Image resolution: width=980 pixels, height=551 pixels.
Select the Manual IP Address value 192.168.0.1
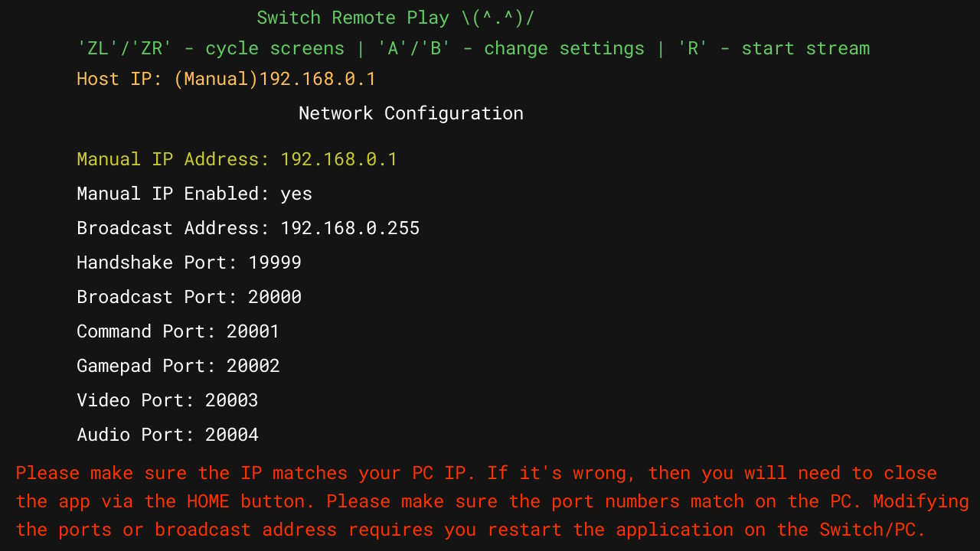point(338,159)
